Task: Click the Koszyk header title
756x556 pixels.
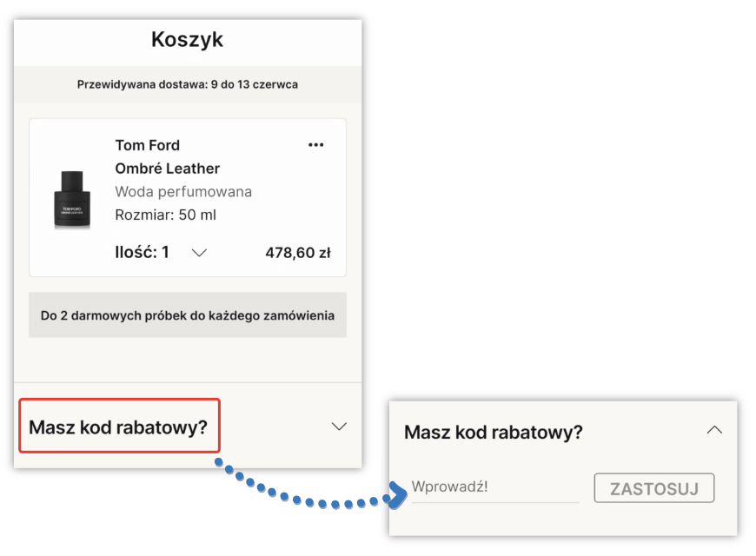Action: [187, 38]
